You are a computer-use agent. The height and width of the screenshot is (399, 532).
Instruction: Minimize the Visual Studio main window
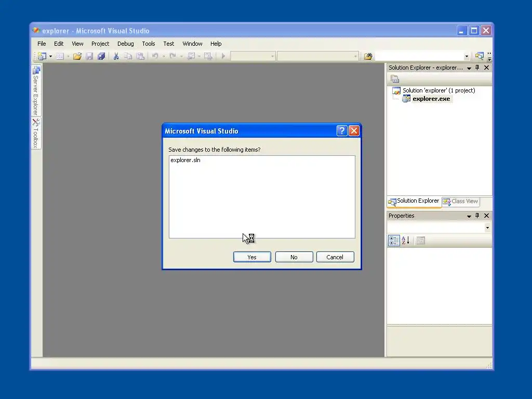[x=461, y=31]
